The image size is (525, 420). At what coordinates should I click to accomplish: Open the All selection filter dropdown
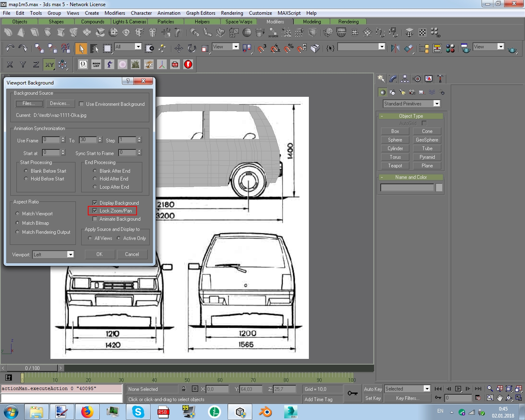click(138, 47)
